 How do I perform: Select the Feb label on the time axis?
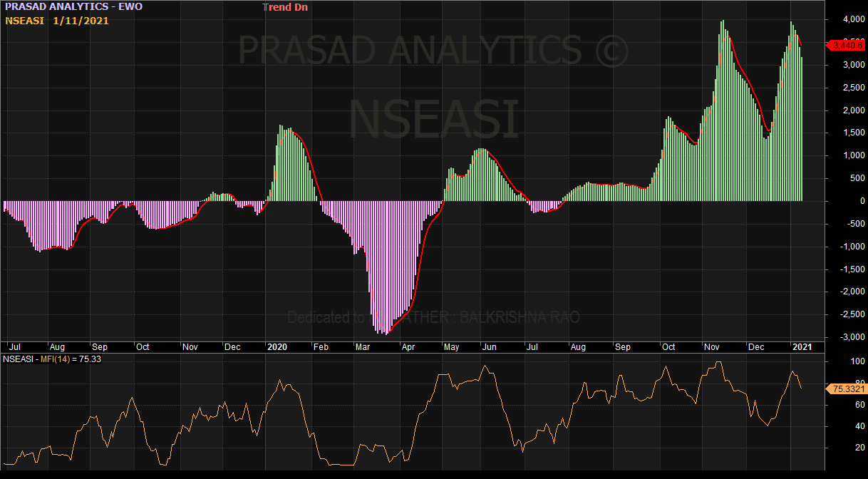[x=321, y=347]
